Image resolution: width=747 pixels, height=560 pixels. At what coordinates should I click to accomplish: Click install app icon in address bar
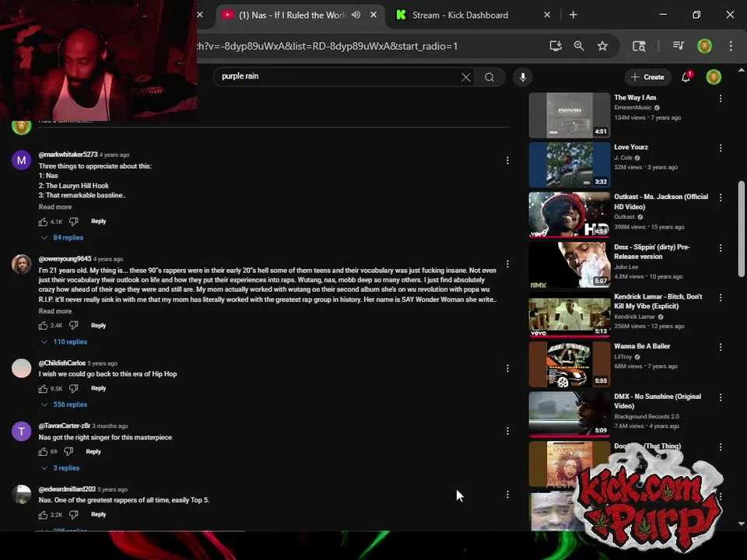(556, 46)
